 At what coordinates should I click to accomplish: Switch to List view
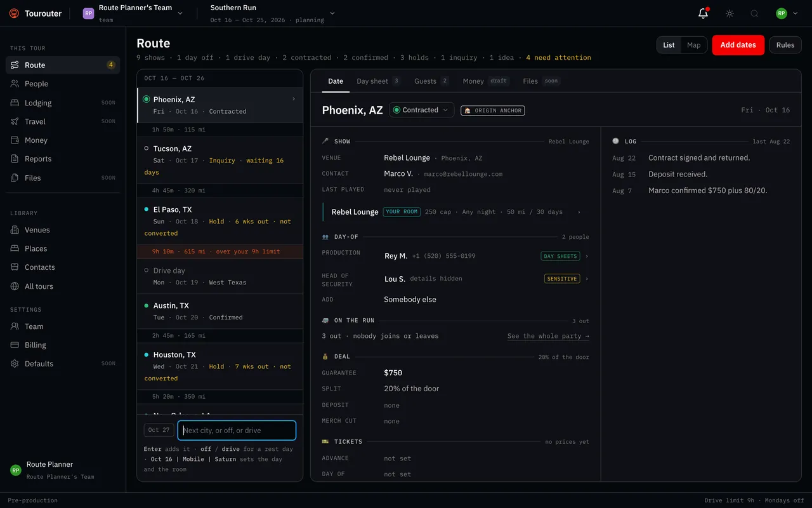669,45
